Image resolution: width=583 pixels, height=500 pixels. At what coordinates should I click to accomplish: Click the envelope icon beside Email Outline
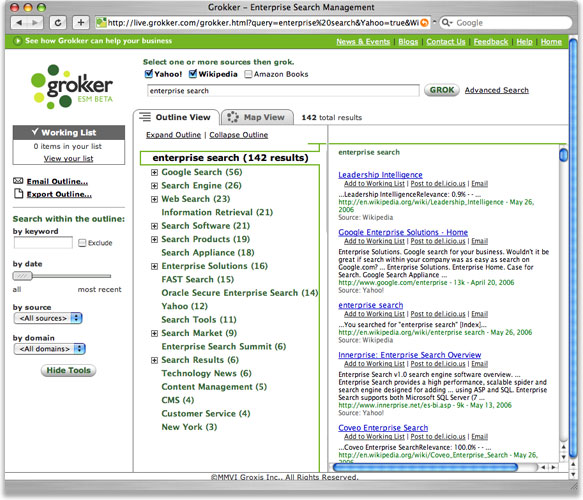tap(18, 181)
